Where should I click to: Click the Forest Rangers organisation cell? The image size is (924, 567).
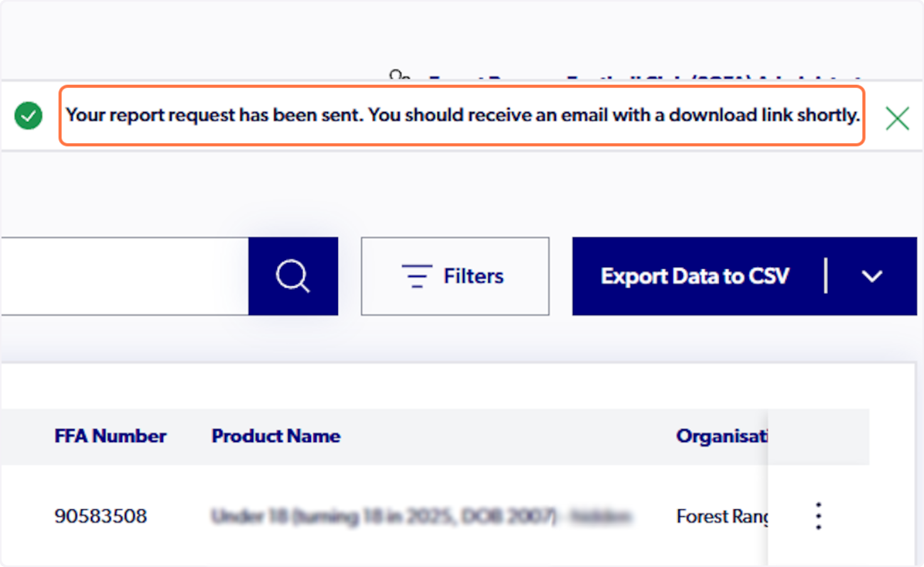[x=722, y=516]
